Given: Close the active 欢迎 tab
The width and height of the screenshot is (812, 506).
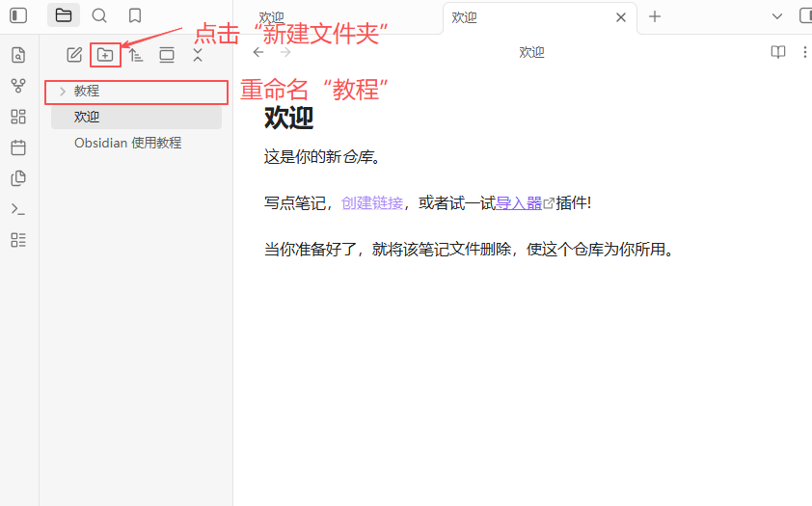Looking at the screenshot, I should (x=621, y=17).
